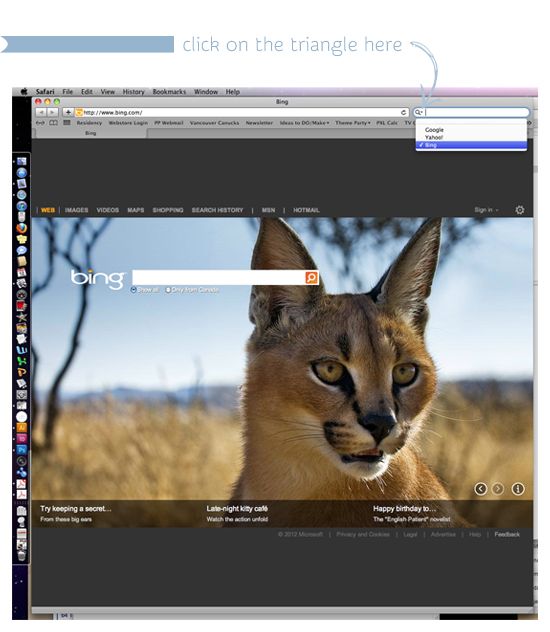Viewport: 550px width, 632px height.
Task: Open the Residency bookmark
Action: tap(89, 123)
